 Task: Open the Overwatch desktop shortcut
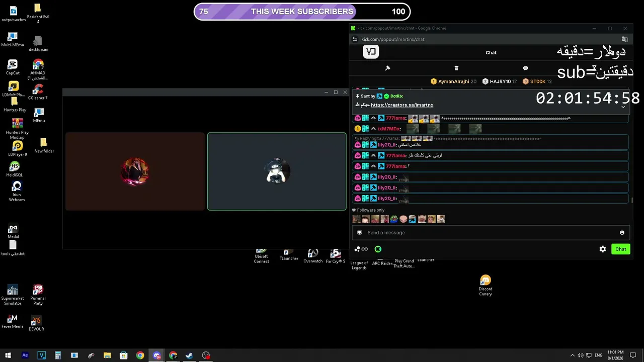coord(313,256)
